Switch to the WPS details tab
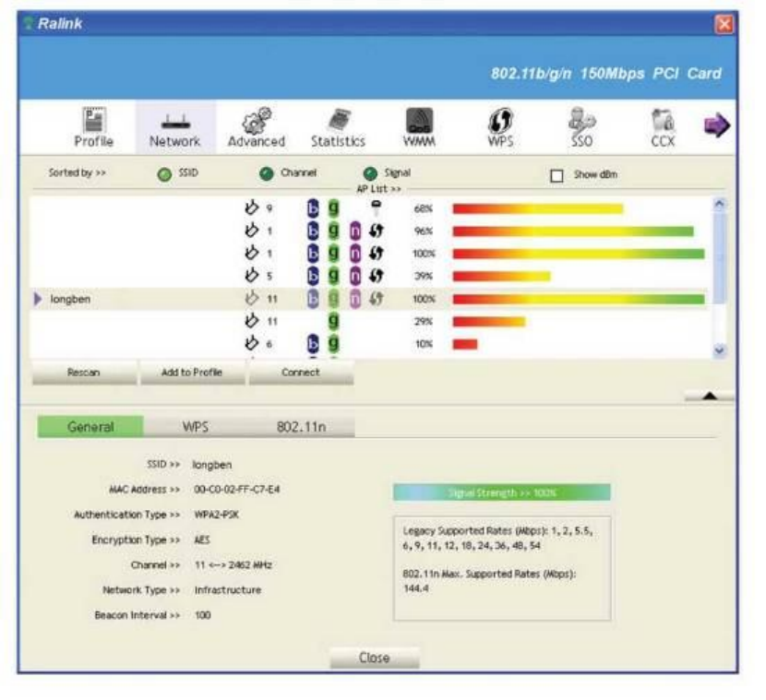 (x=196, y=427)
